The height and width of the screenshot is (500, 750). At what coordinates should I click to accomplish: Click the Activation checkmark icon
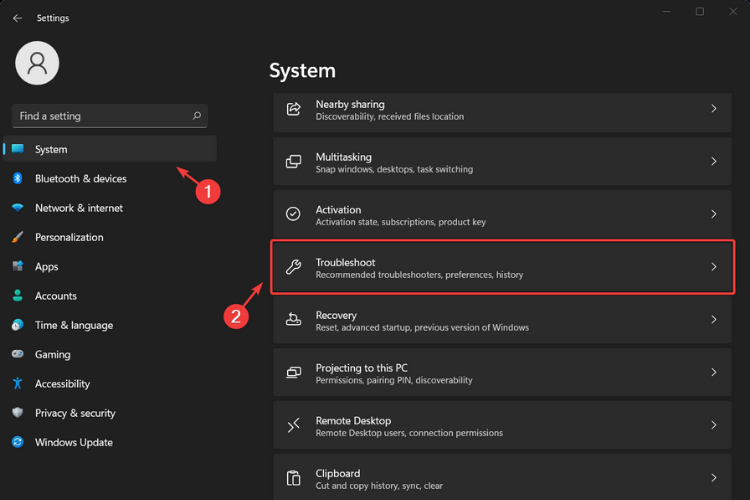pyautogui.click(x=293, y=214)
